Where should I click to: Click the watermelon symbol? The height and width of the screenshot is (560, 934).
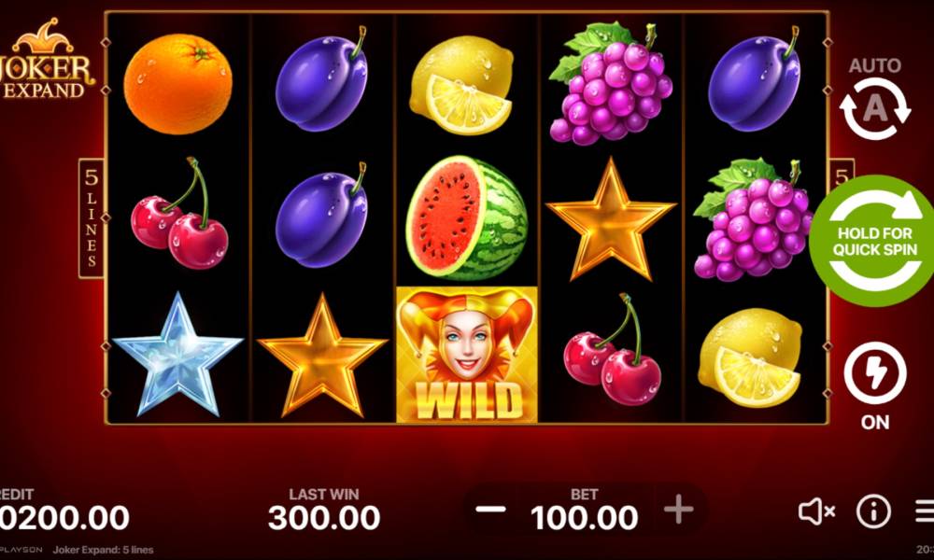pyautogui.click(x=466, y=217)
